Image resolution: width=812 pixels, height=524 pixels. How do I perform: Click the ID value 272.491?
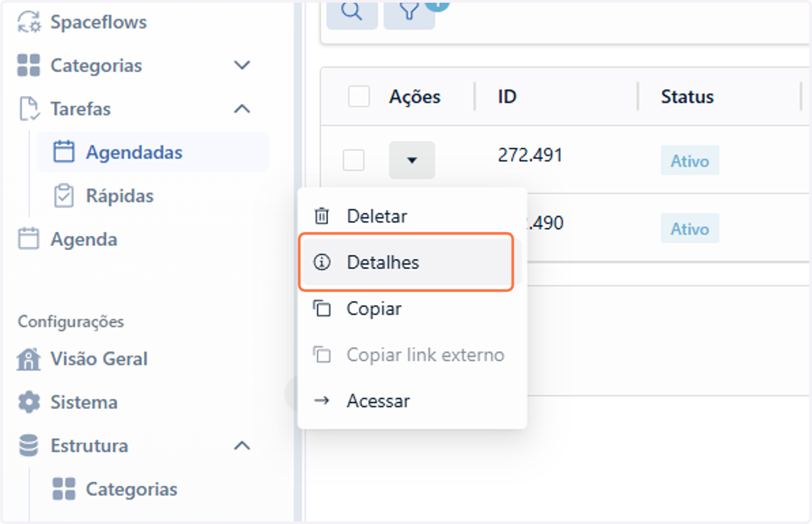pos(531,156)
